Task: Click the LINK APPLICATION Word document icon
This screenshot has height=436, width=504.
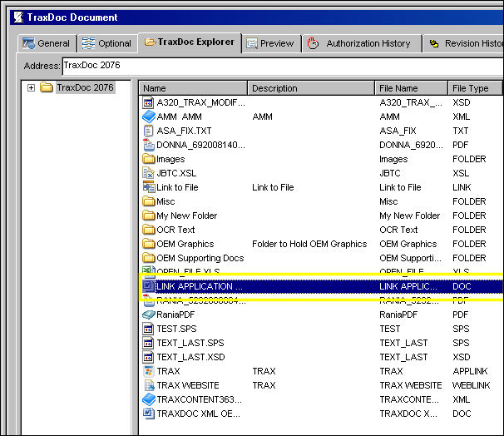Action: coord(149,286)
